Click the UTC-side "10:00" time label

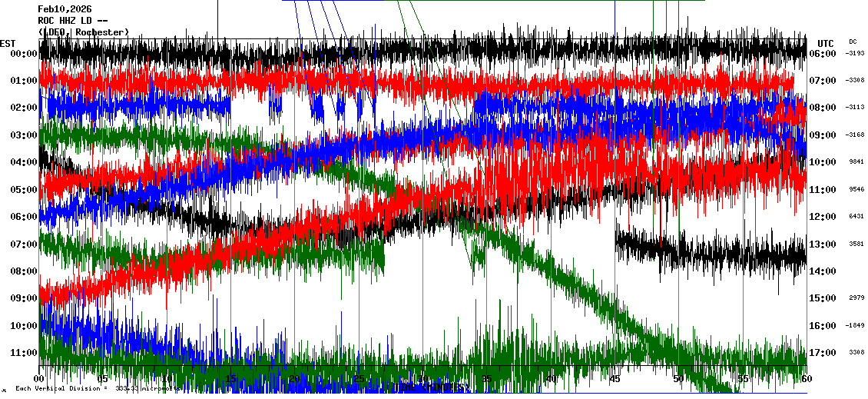coord(823,162)
